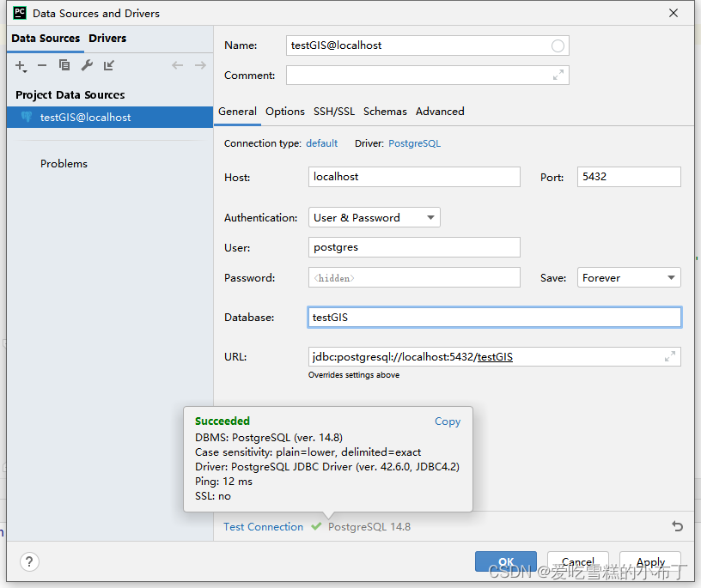Open the Options tab

(285, 112)
